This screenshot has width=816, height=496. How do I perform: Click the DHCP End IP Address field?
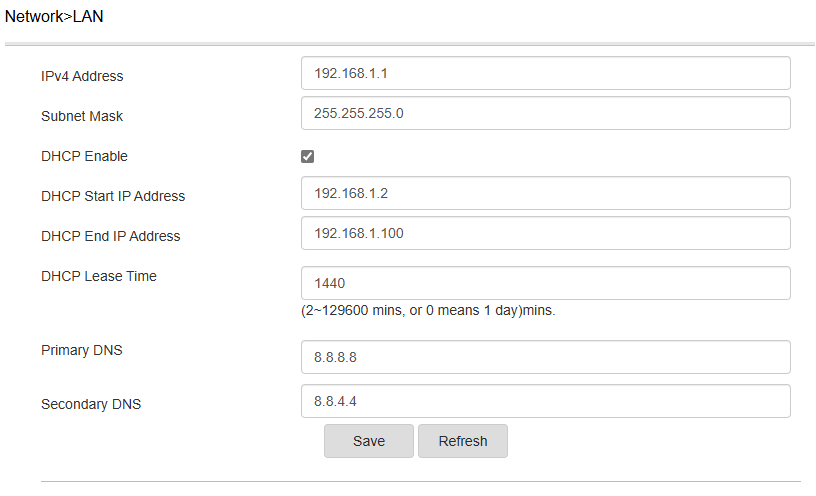point(546,233)
